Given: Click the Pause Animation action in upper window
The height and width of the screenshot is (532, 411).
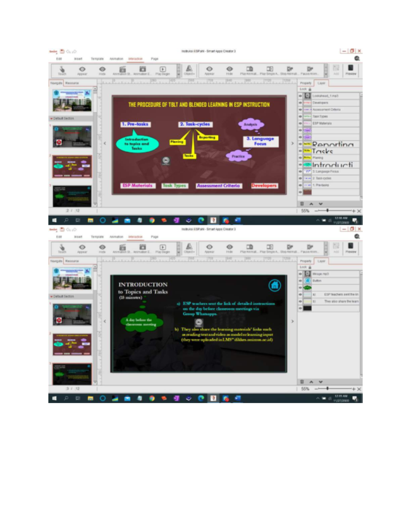Looking at the screenshot, I should click(310, 71).
